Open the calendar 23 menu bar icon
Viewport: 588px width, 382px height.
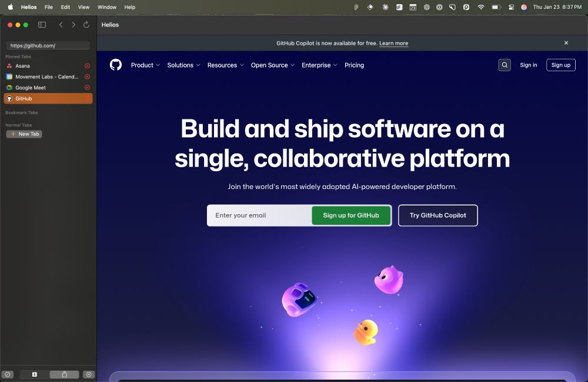(413, 7)
